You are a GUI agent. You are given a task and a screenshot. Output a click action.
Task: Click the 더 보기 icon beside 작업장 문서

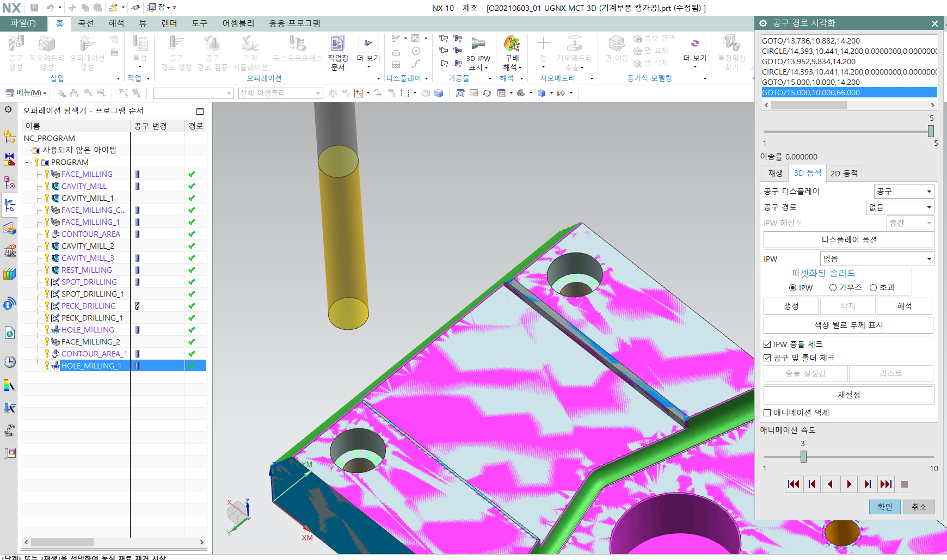click(x=368, y=53)
